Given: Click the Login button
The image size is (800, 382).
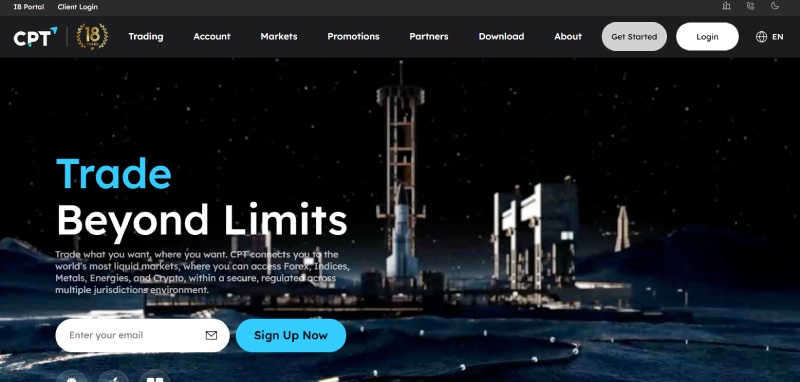Looking at the screenshot, I should coord(707,37).
